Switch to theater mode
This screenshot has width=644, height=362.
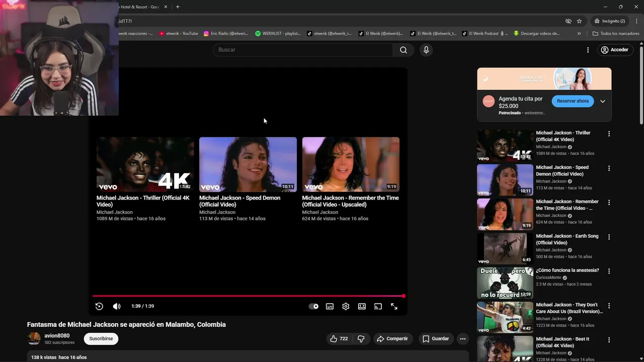point(362,306)
